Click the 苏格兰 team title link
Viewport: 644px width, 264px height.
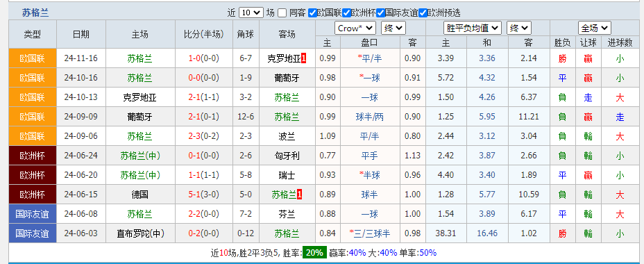35,13
